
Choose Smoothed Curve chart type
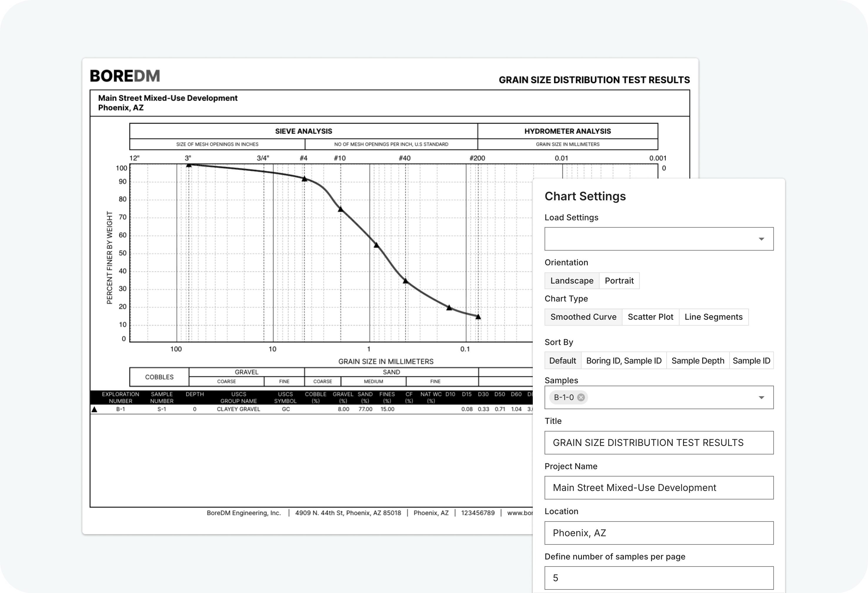click(x=583, y=317)
